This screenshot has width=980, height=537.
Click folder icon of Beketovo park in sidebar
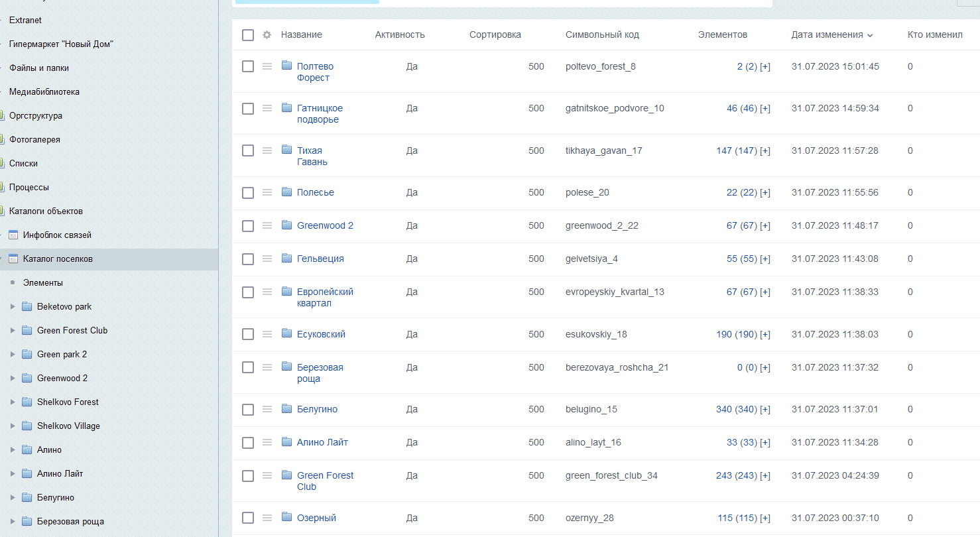pyautogui.click(x=27, y=306)
